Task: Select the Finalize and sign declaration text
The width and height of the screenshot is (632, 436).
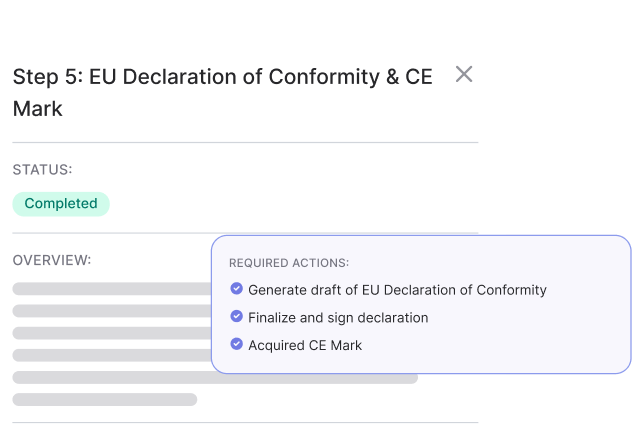Action: pyautogui.click(x=338, y=318)
